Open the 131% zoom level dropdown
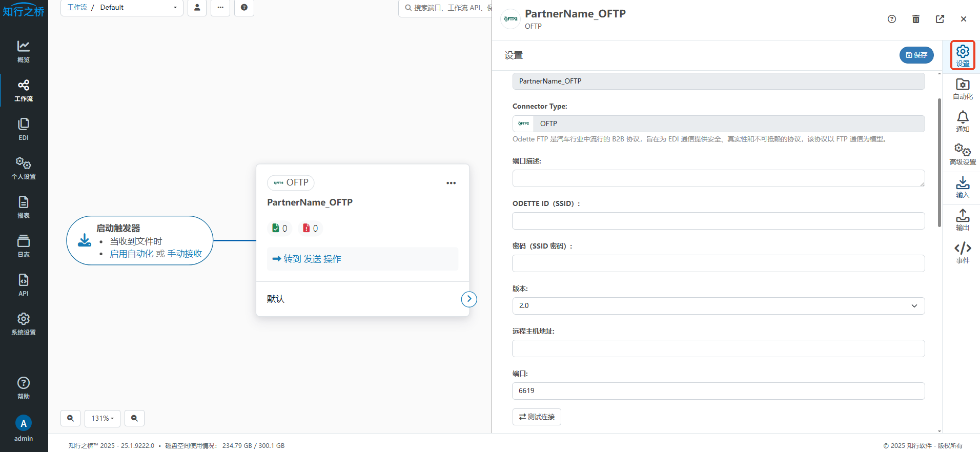 click(x=103, y=418)
